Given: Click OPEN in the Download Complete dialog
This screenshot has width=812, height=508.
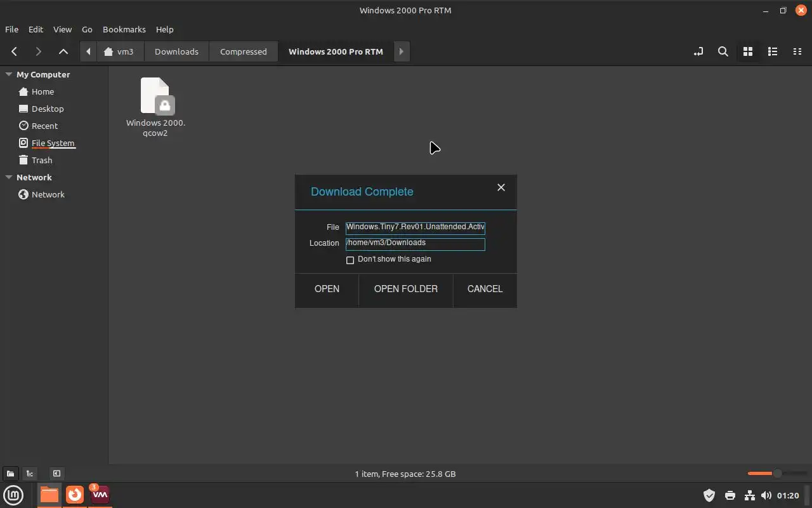Looking at the screenshot, I should point(327,289).
